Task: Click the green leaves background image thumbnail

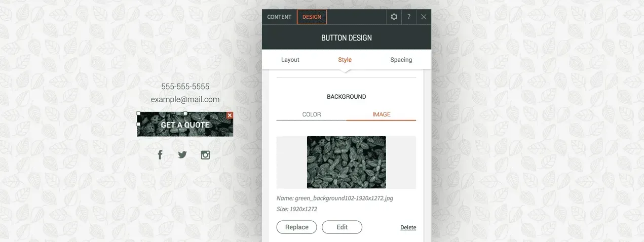Action: 347,162
